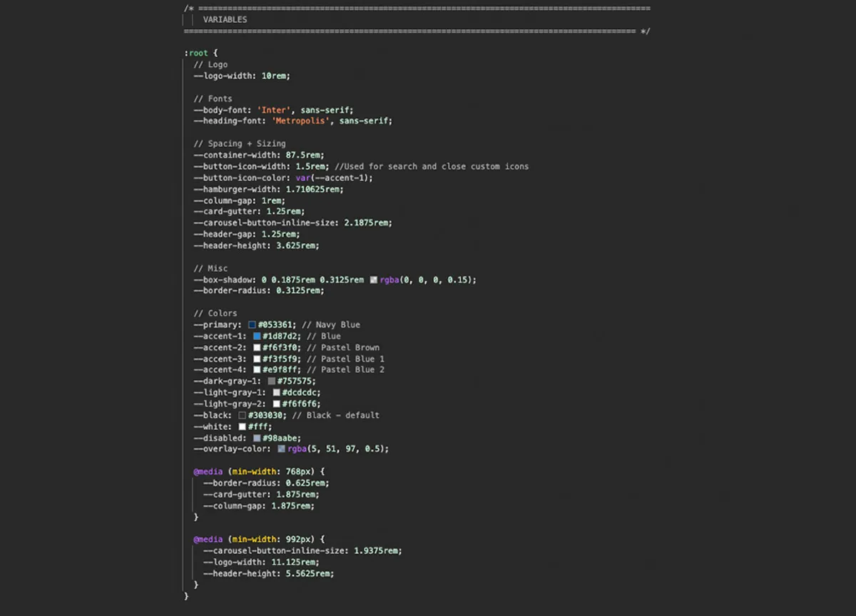Viewport: 856px width, 616px height.
Task: Click the overlay-color rgba swatch
Action: [x=282, y=449]
